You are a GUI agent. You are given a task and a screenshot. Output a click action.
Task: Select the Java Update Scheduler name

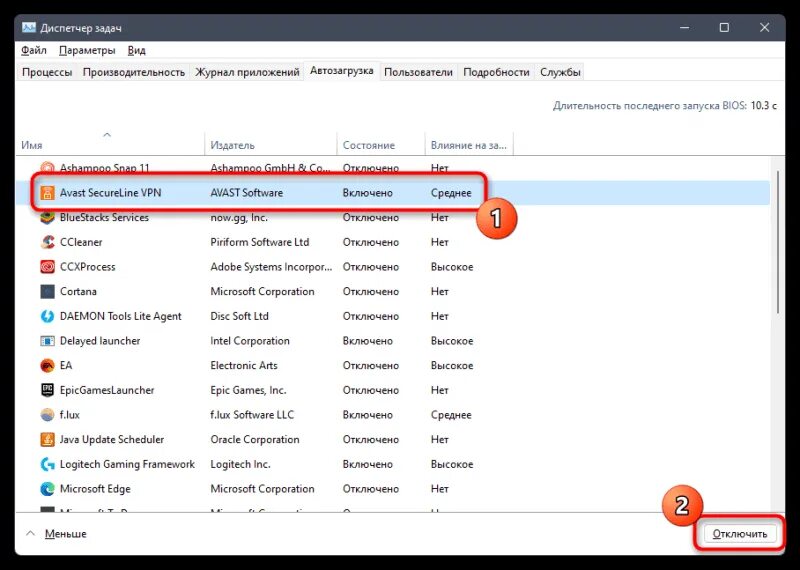(x=112, y=439)
